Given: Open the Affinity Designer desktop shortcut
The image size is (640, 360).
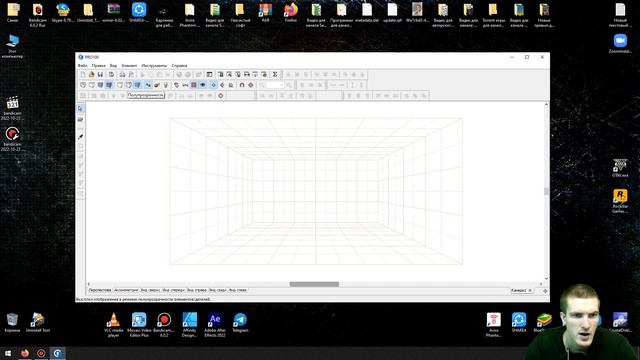Looking at the screenshot, I should click(189, 325).
